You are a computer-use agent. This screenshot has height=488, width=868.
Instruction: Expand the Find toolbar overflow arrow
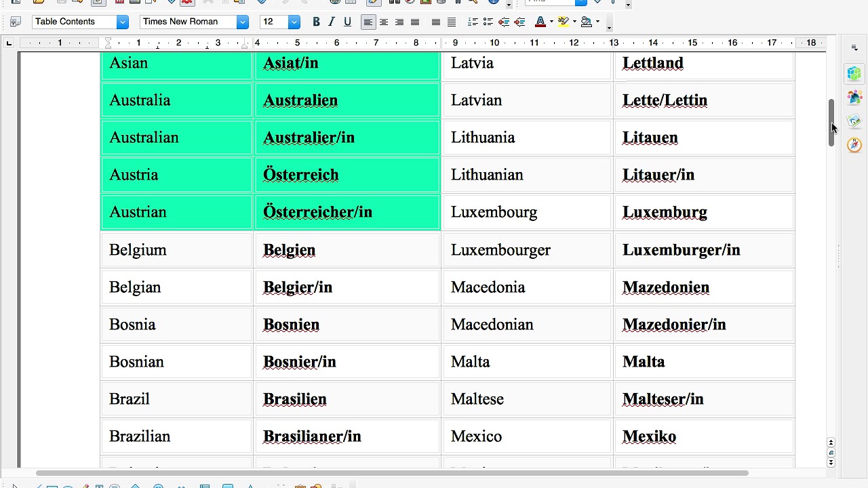(628, 5)
